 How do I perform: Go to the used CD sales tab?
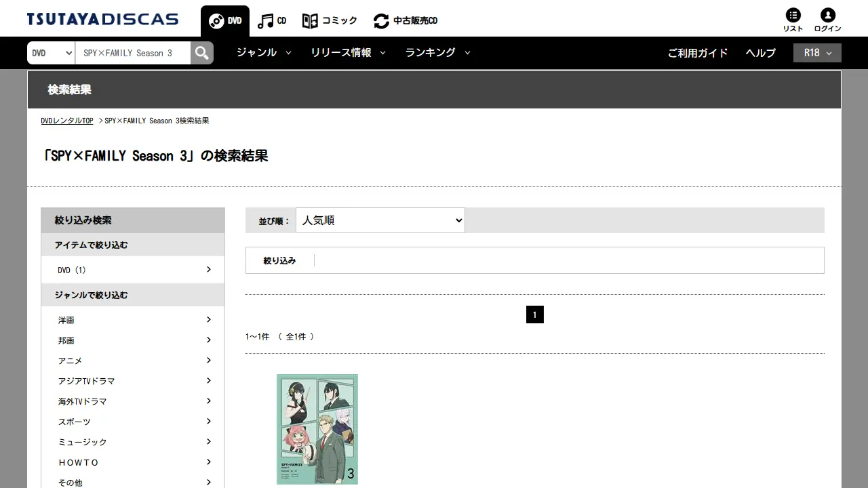[406, 21]
